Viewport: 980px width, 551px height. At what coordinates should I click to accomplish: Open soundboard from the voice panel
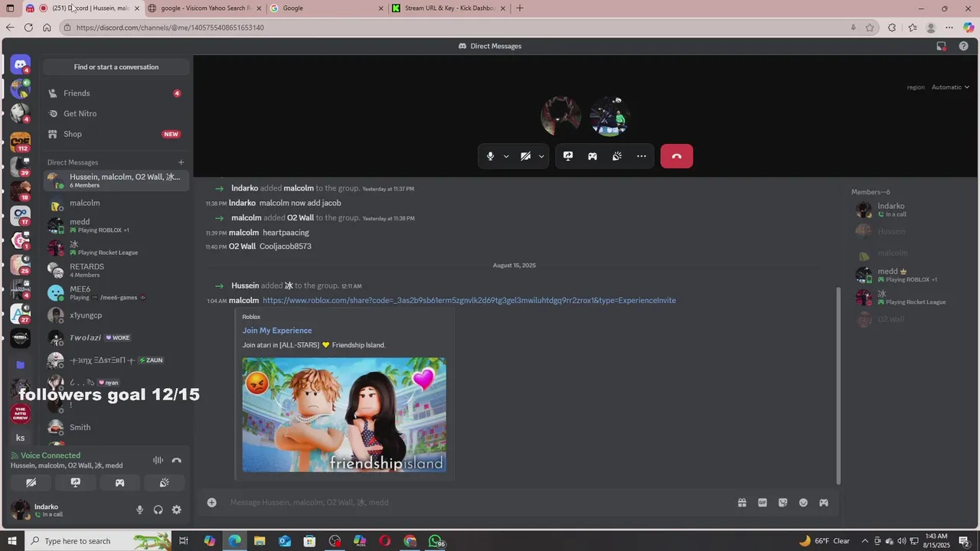pos(164,483)
